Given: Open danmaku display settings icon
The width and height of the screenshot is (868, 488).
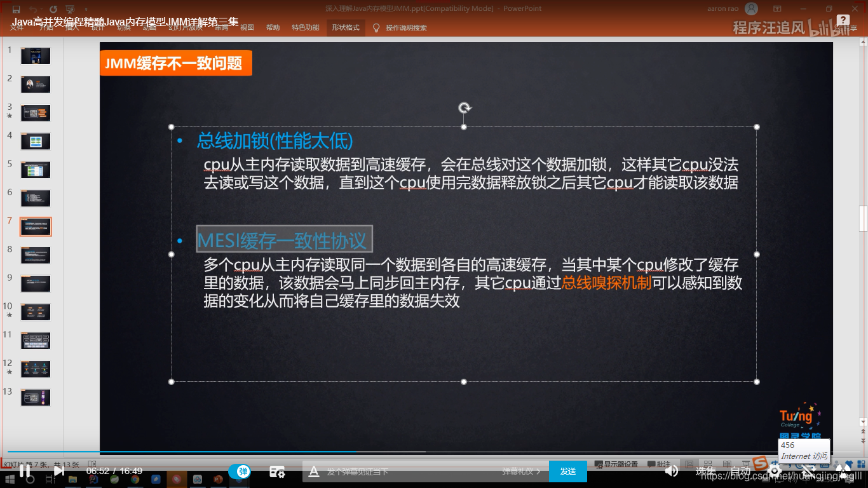Looking at the screenshot, I should click(x=277, y=471).
